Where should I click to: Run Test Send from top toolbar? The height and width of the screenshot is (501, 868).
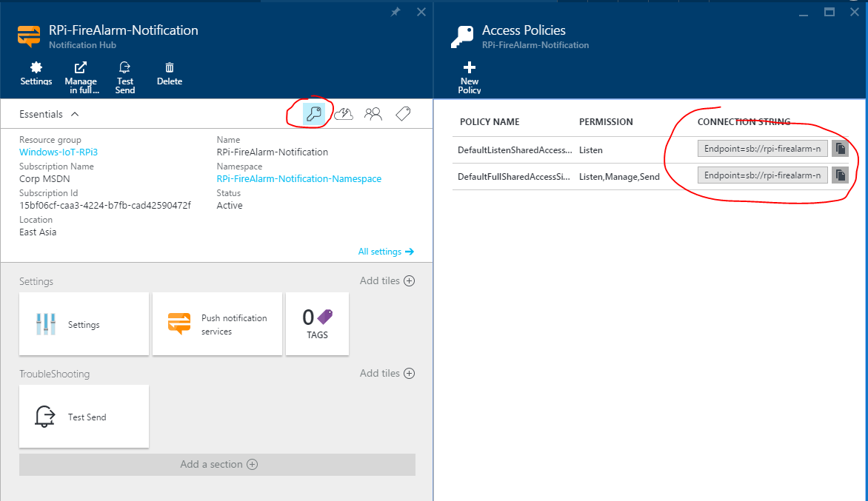pos(124,78)
